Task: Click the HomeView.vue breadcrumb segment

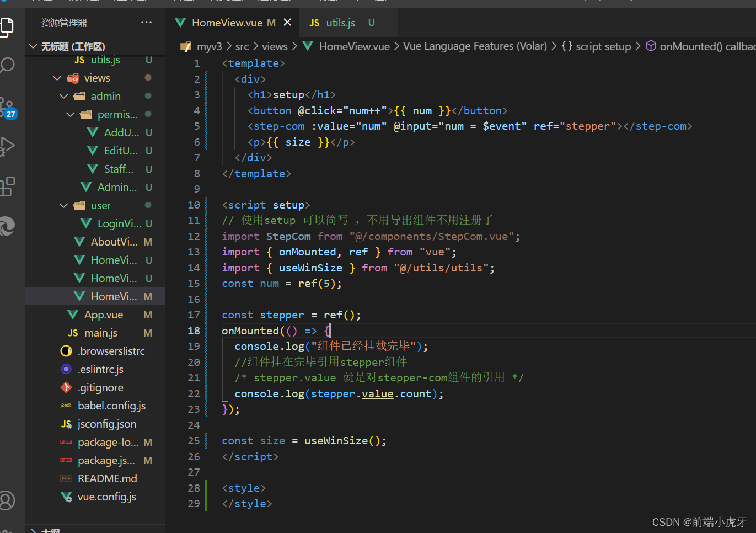Action: click(354, 46)
